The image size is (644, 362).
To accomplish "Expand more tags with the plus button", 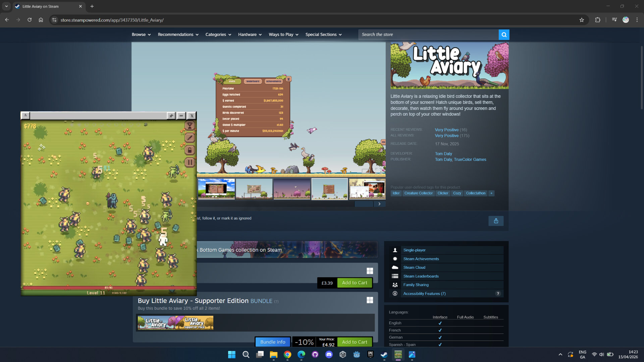I will coord(491,193).
